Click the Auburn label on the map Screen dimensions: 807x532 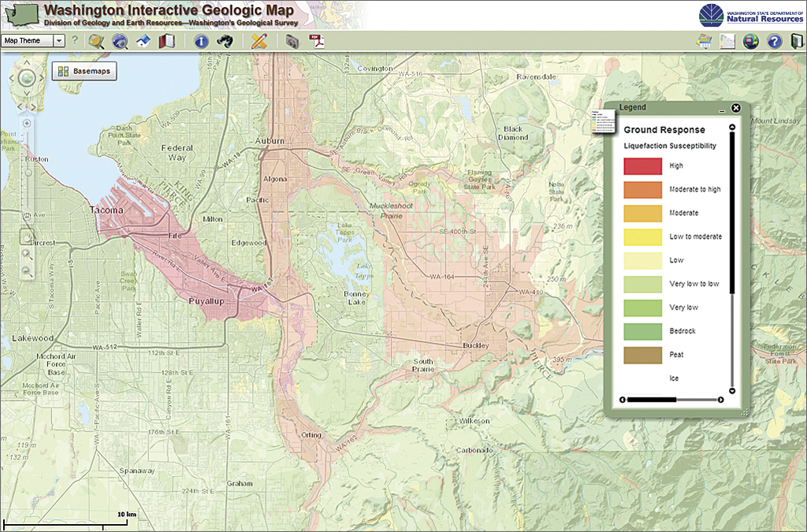[270, 140]
